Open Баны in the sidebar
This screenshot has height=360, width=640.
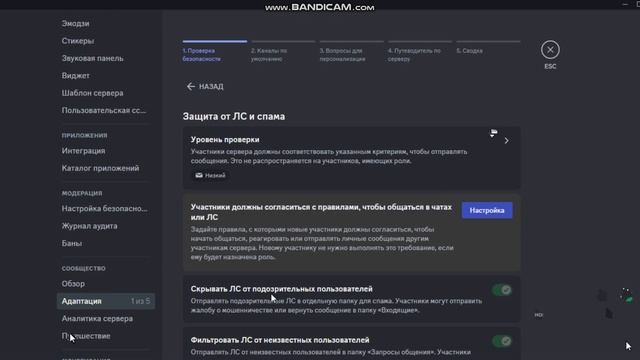pyautogui.click(x=72, y=243)
